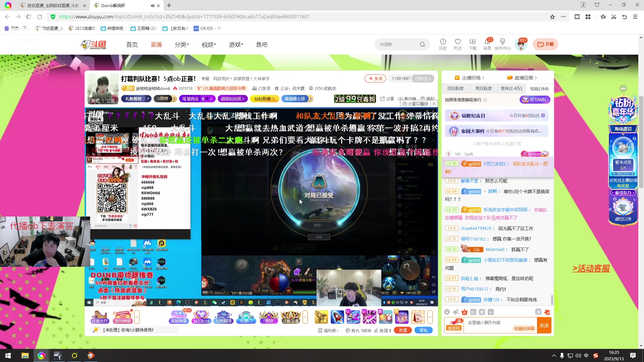
Task: Click the search magnifier icon
Action: (x=422, y=44)
